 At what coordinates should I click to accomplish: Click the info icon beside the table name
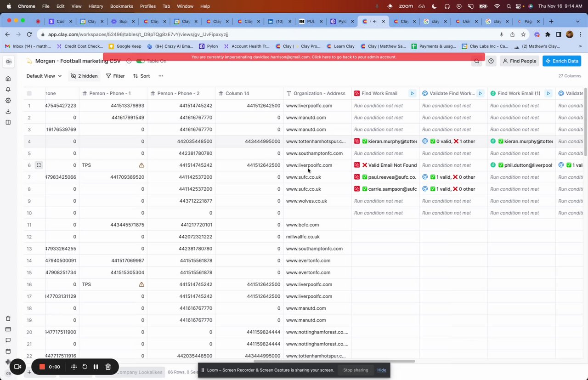(x=129, y=61)
